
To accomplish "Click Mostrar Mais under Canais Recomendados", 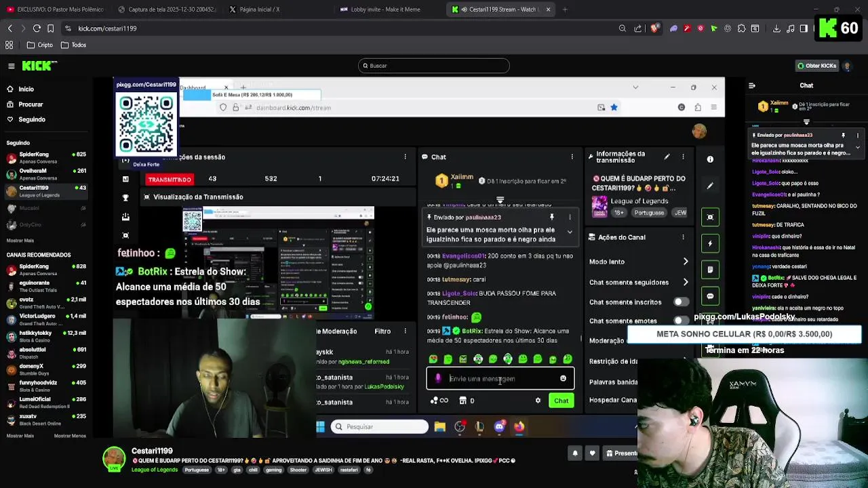I will pyautogui.click(x=20, y=436).
